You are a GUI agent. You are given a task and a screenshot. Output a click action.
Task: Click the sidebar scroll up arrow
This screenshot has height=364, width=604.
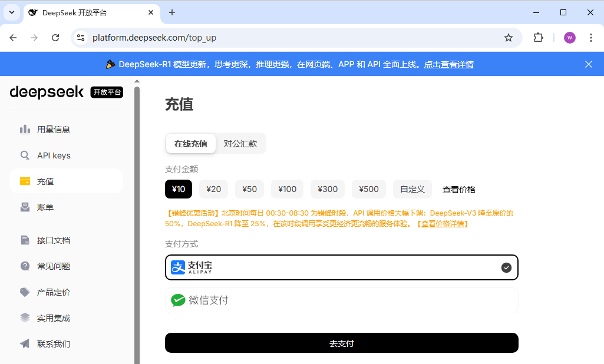(137, 81)
